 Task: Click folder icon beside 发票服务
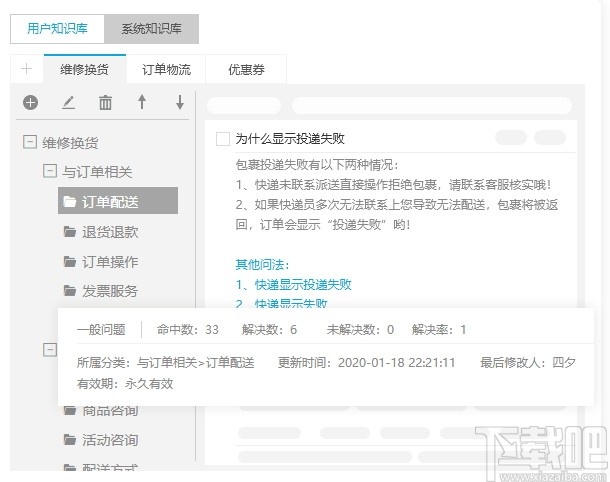coord(70,291)
